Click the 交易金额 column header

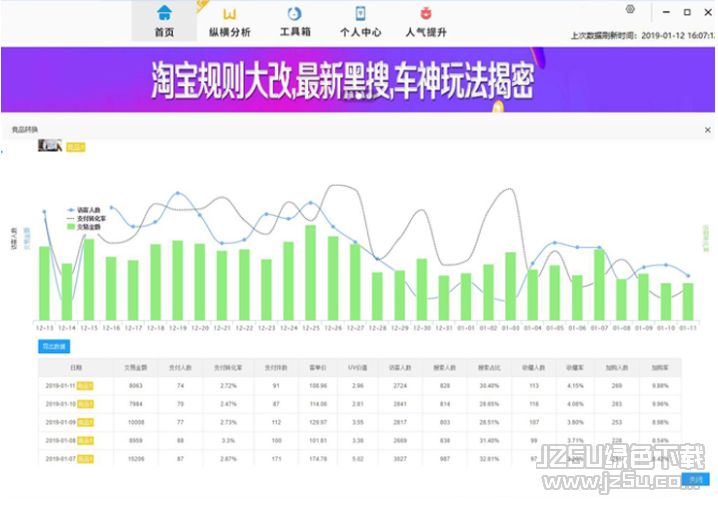coord(136,368)
